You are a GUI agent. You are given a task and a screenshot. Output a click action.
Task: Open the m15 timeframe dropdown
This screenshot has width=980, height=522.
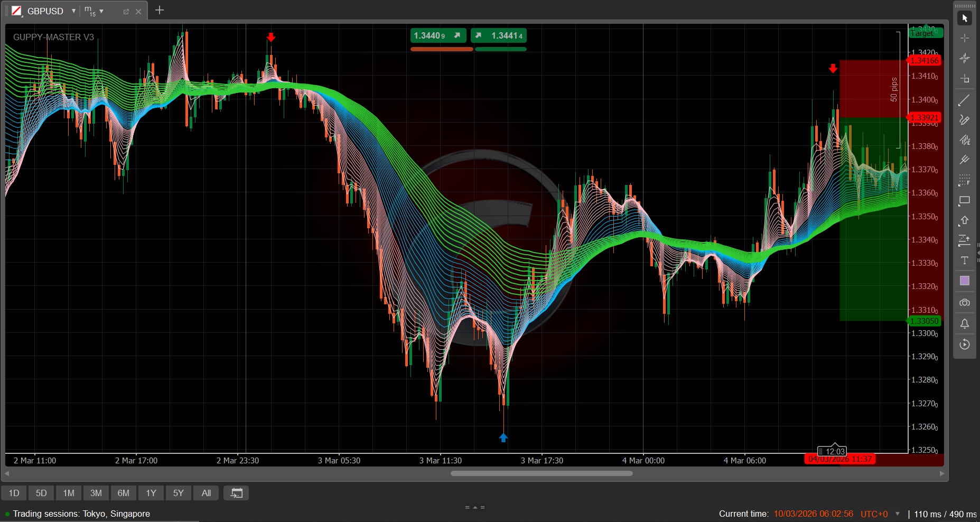pyautogui.click(x=101, y=11)
